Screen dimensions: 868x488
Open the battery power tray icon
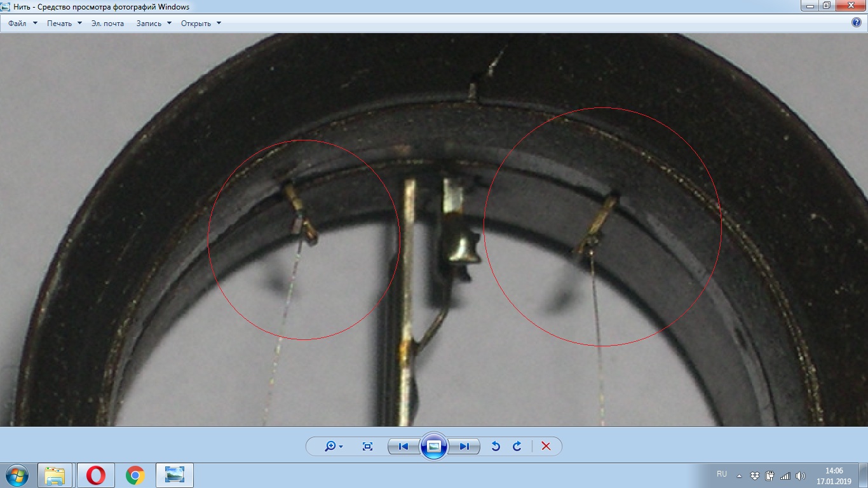pos(770,475)
